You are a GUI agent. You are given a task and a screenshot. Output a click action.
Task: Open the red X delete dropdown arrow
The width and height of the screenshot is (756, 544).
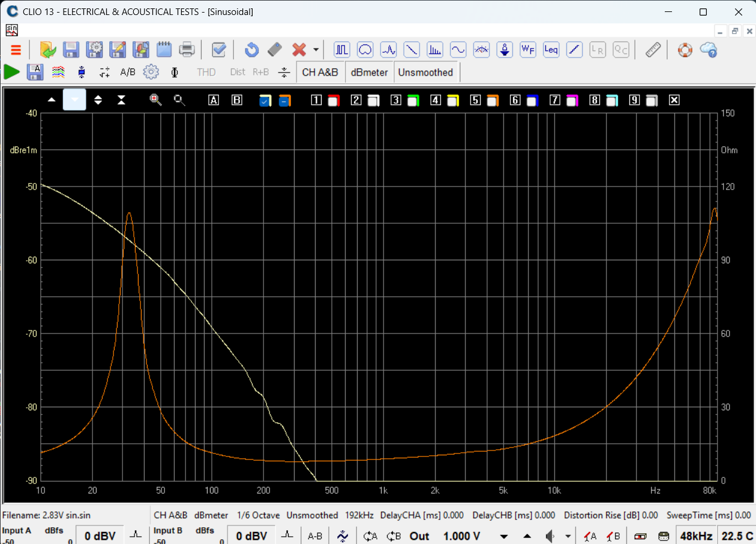[x=316, y=50]
